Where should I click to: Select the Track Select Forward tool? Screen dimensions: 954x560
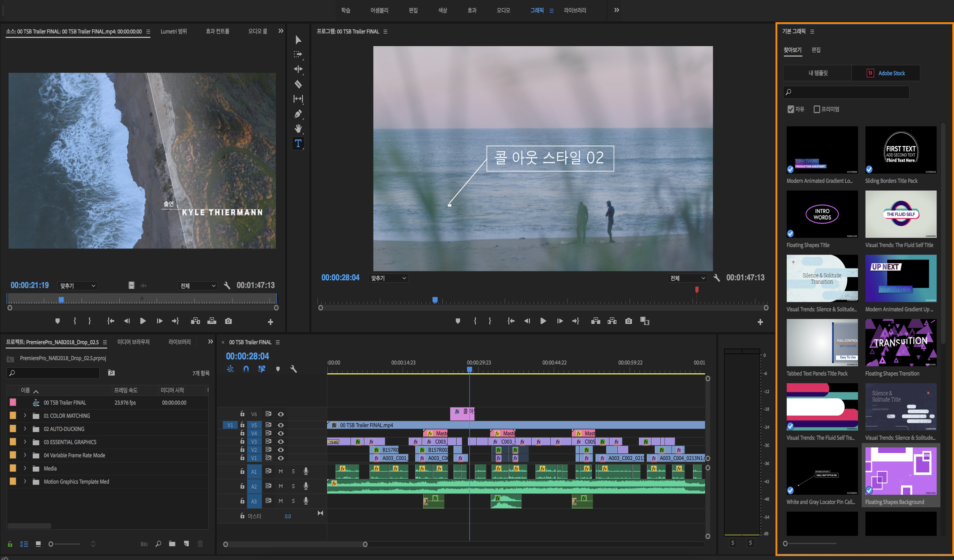(298, 55)
